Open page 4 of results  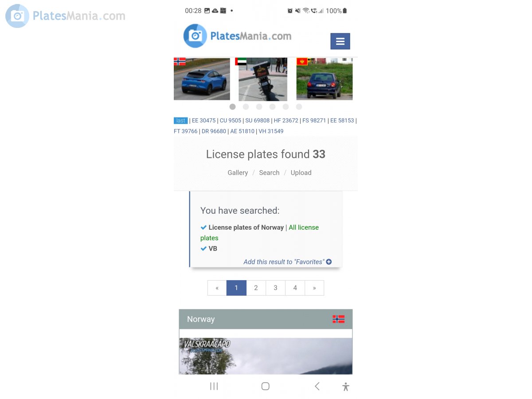[295, 288]
